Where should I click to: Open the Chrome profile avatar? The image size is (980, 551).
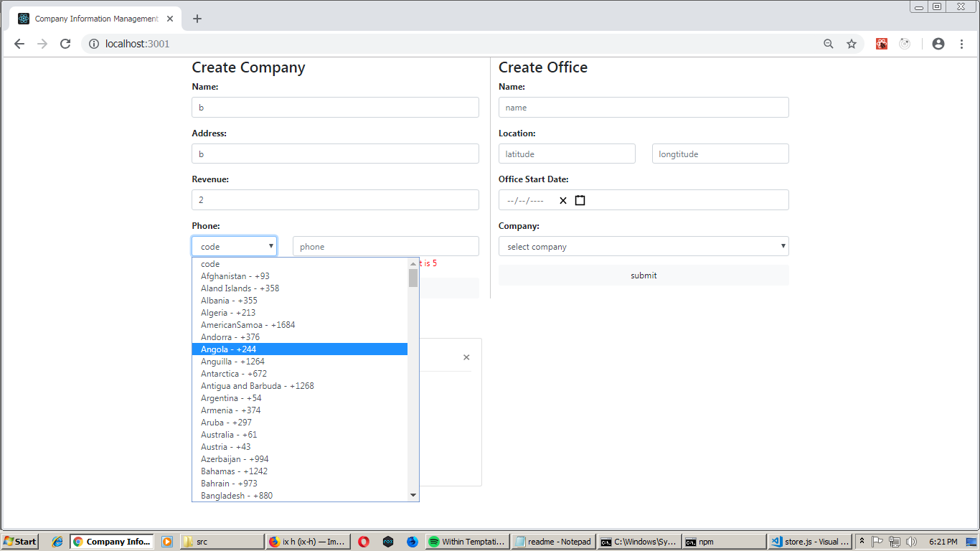(x=938, y=44)
